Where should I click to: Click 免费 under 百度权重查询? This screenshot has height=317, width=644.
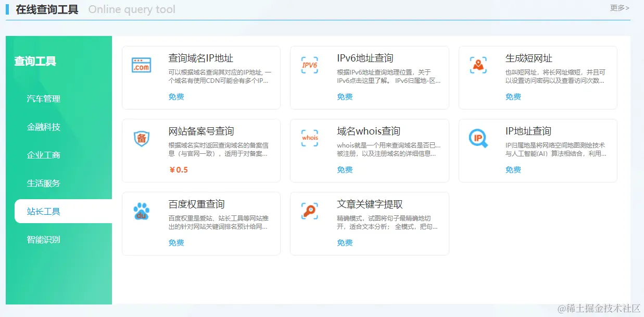[x=176, y=242]
